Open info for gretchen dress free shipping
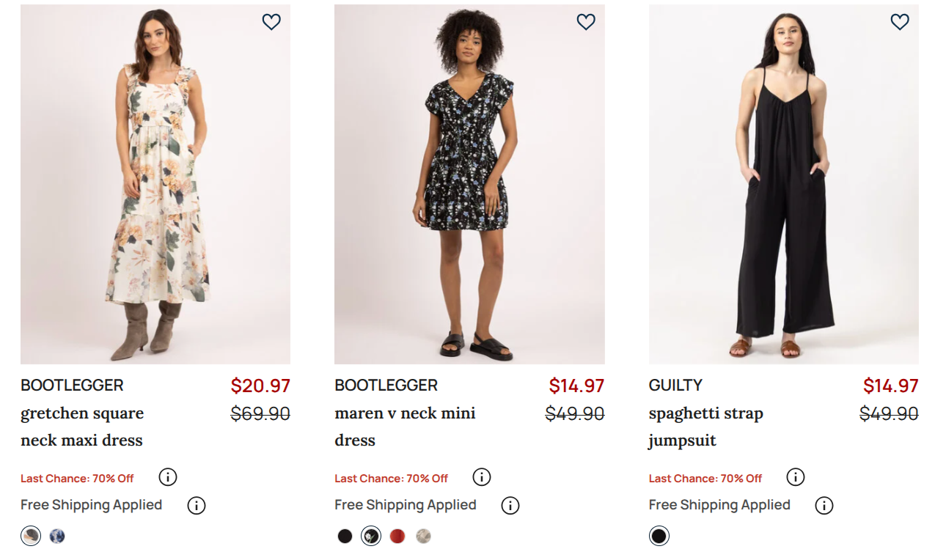 click(196, 505)
